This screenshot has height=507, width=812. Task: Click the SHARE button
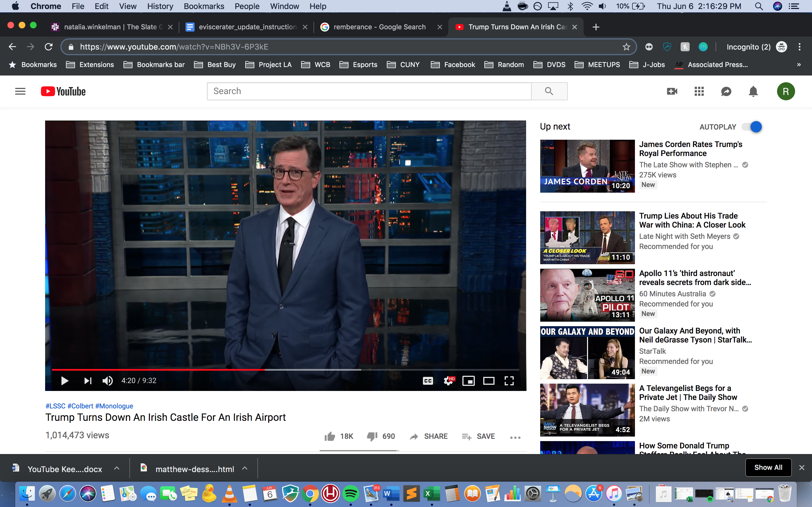pyautogui.click(x=429, y=436)
